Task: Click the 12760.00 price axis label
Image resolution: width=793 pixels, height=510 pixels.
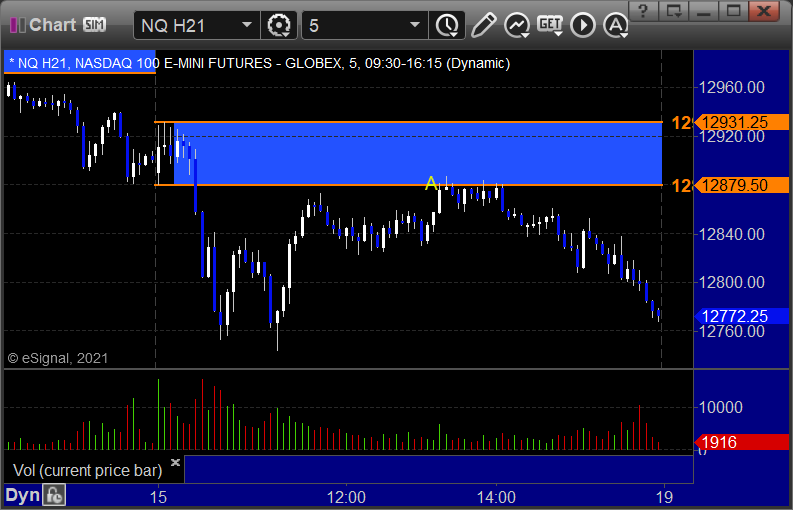Action: 731,331
